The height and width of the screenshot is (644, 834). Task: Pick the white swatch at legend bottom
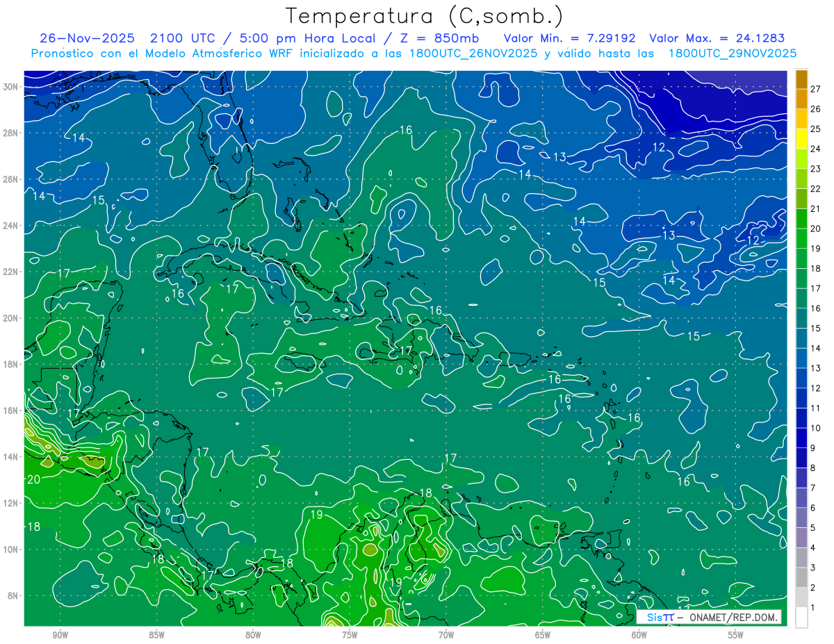click(x=801, y=618)
